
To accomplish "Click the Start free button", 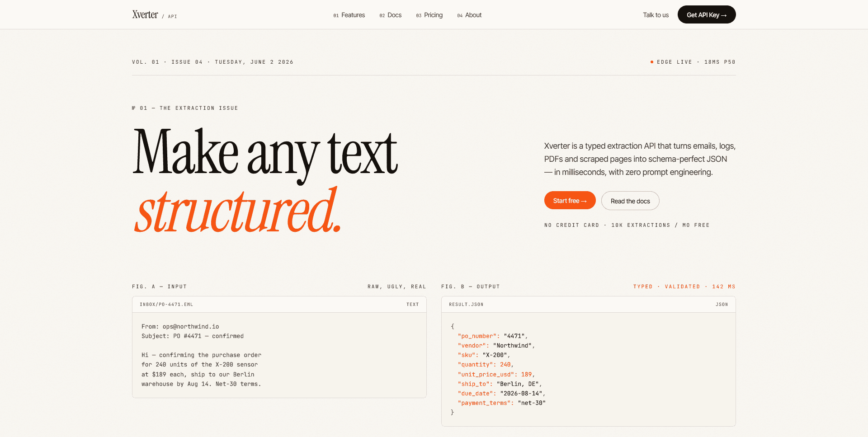I will click(570, 200).
